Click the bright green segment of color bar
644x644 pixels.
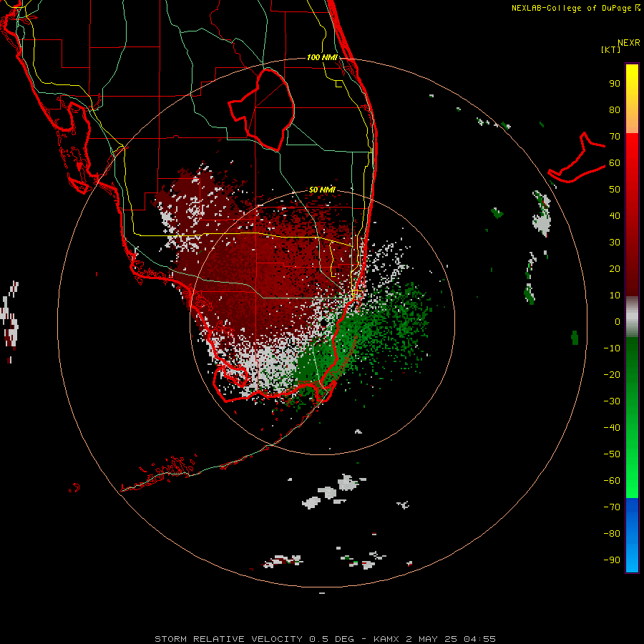pos(632,418)
